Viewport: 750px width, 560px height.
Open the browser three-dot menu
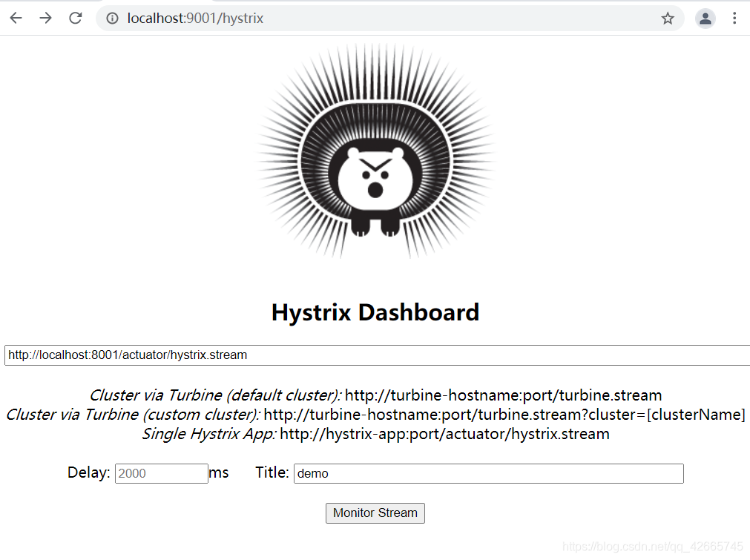[734, 19]
